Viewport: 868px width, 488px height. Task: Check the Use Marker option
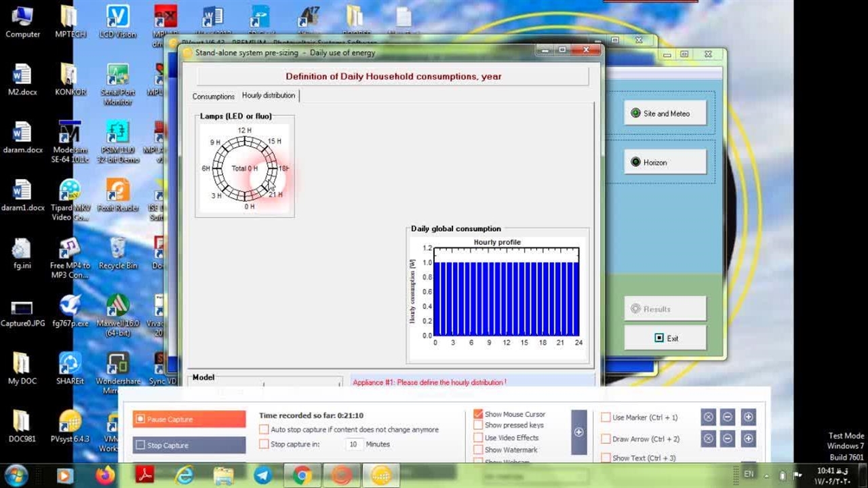pos(606,418)
